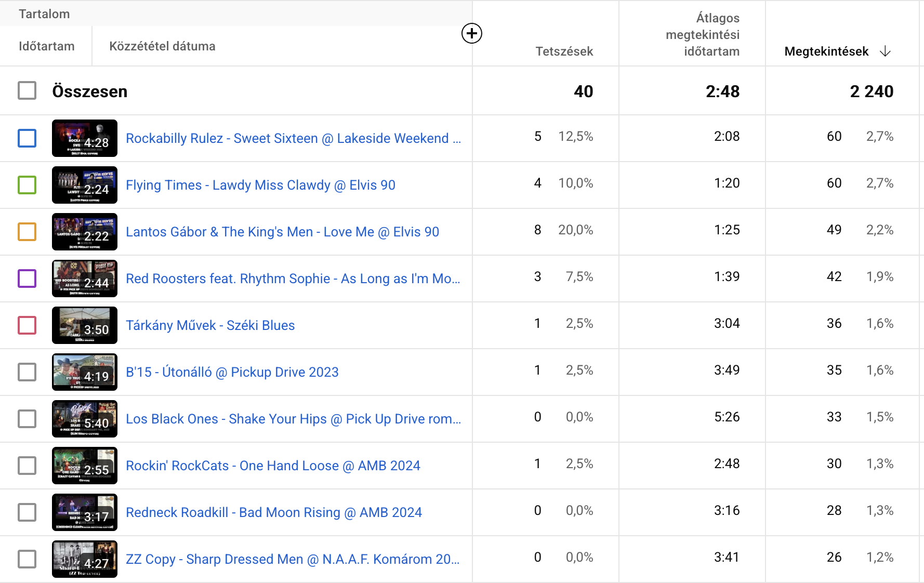Toggle the red Tárkány Művek row color checkbox

click(x=27, y=325)
